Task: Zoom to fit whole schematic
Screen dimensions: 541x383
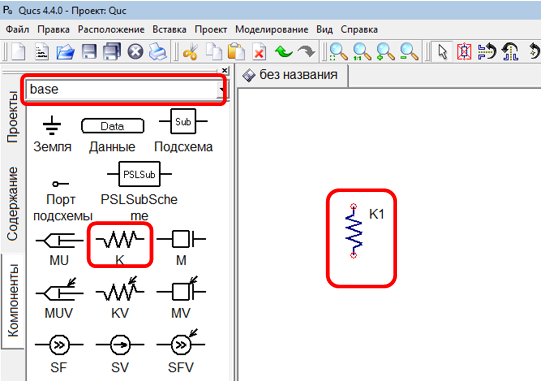Action: click(x=338, y=52)
